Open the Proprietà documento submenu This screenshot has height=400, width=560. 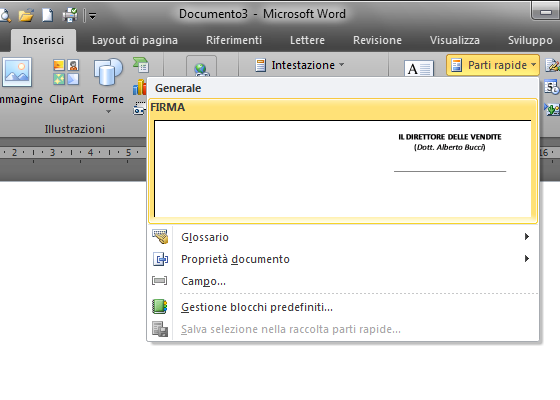343,259
